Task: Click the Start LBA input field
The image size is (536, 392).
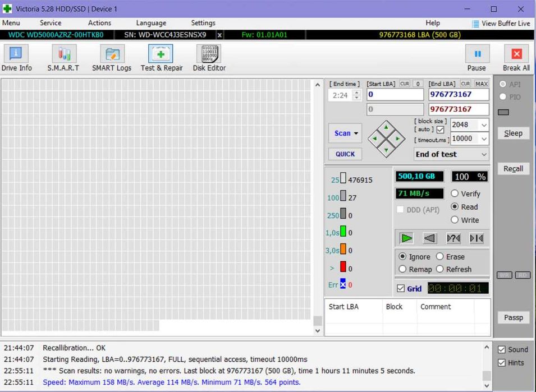Action: (395, 95)
